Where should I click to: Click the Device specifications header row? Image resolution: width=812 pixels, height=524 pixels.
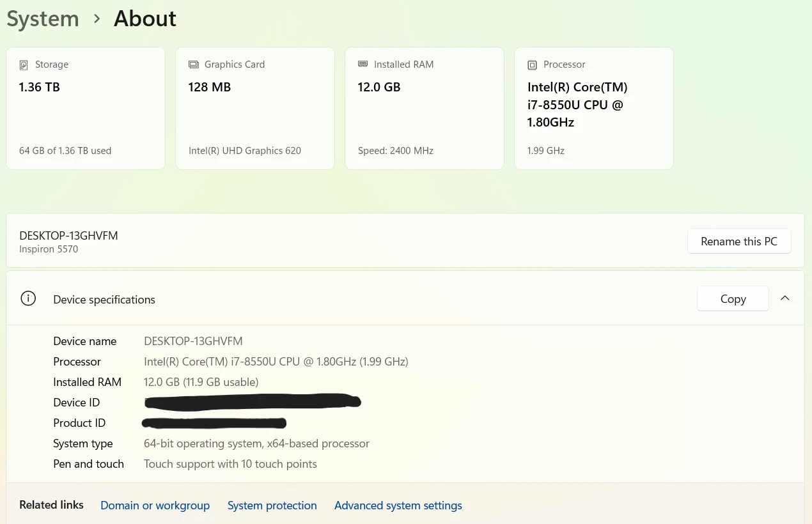click(x=405, y=298)
